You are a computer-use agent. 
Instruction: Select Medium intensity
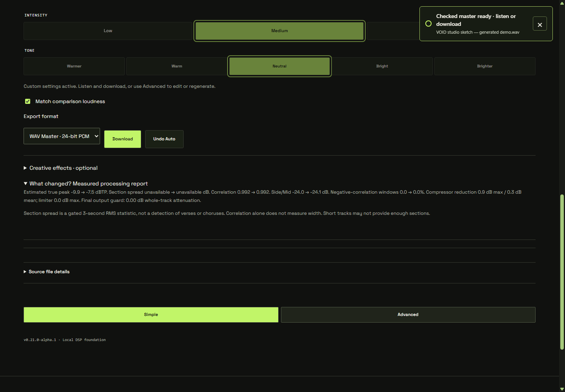tap(279, 31)
